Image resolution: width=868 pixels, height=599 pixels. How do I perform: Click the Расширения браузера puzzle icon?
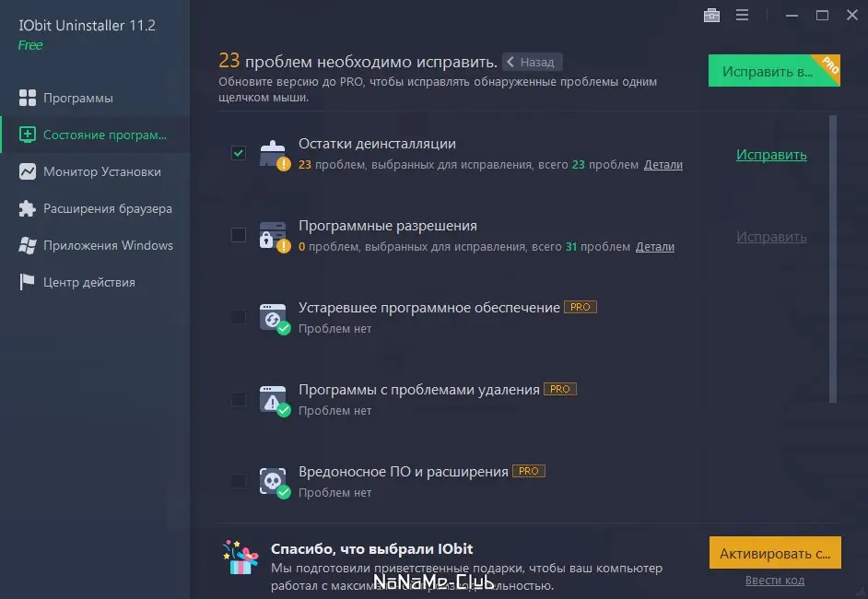coord(27,208)
